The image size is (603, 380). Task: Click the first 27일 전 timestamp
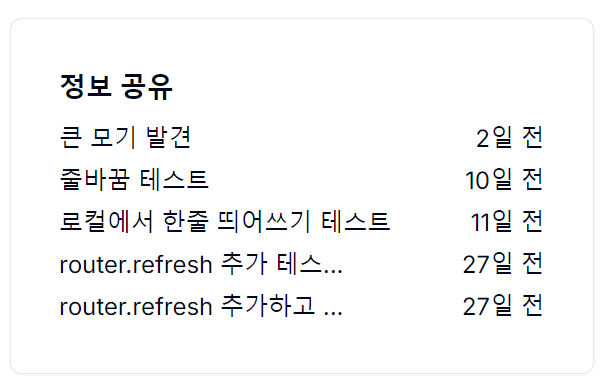point(503,264)
